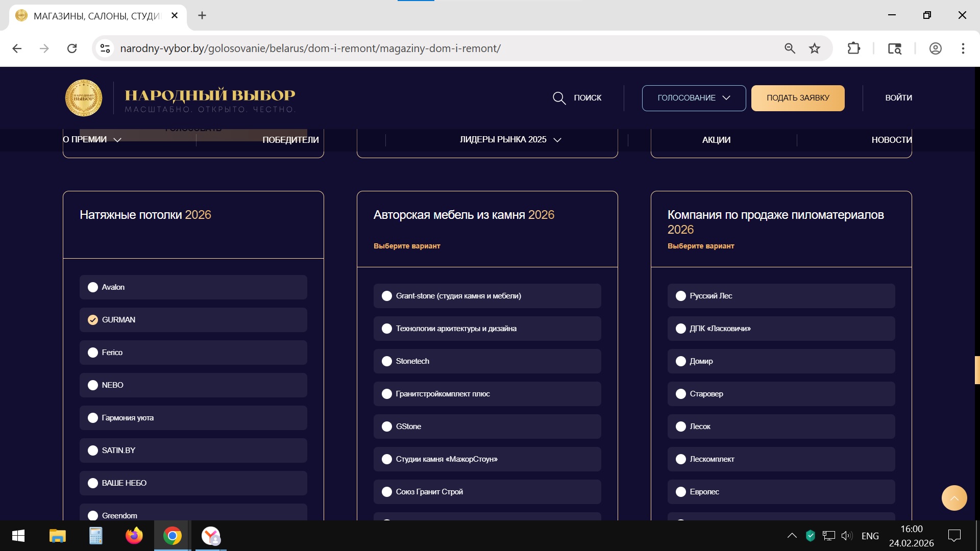Expand the ГОЛОСОВАНИЕ dropdown
The width and height of the screenshot is (980, 551).
(x=694, y=98)
